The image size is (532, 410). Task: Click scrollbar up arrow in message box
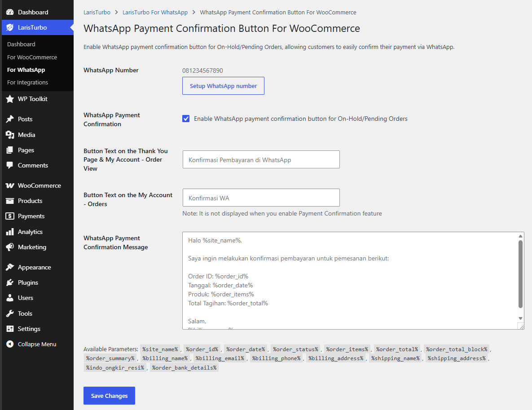[520, 236]
